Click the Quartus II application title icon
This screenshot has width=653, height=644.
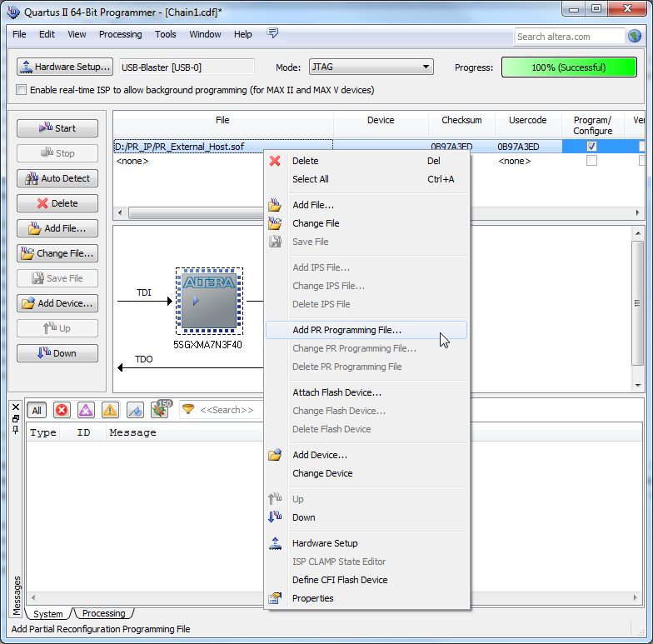(13, 12)
